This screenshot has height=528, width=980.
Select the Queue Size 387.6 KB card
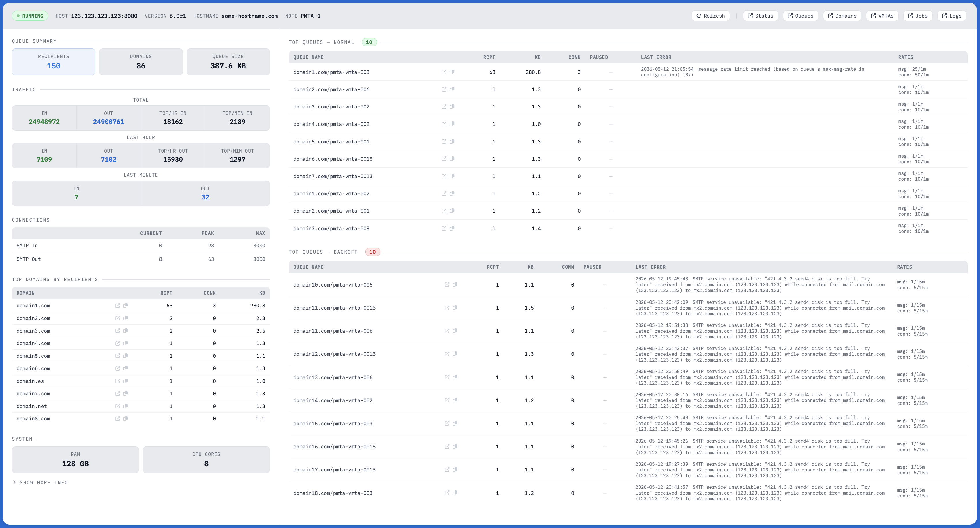point(228,62)
